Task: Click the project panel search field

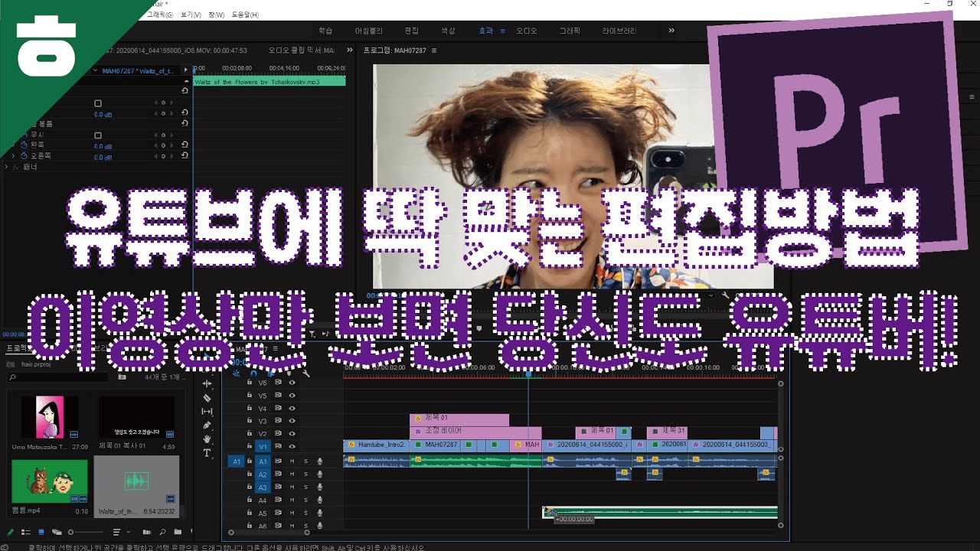Action: [58, 377]
